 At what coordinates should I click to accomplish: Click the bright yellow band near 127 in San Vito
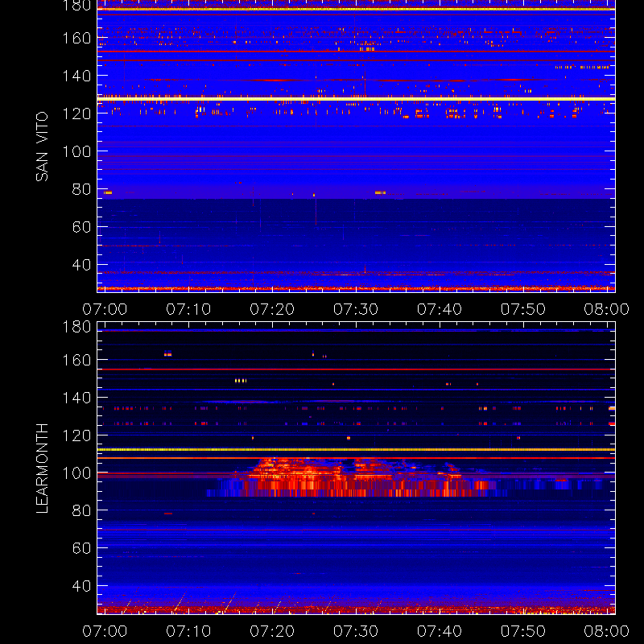coord(356,99)
